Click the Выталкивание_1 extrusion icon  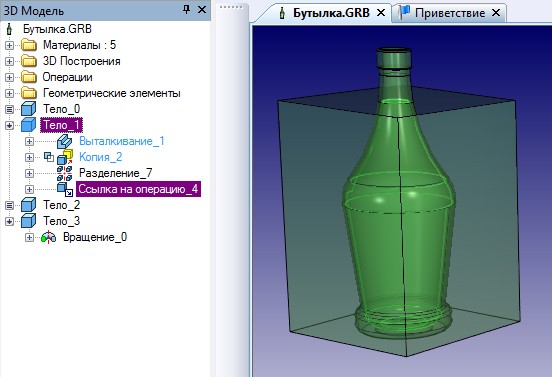65,141
